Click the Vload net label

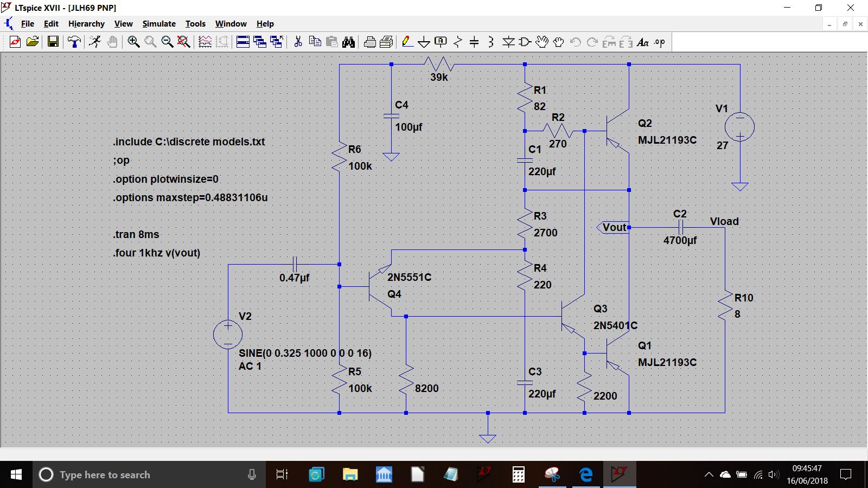click(x=724, y=221)
